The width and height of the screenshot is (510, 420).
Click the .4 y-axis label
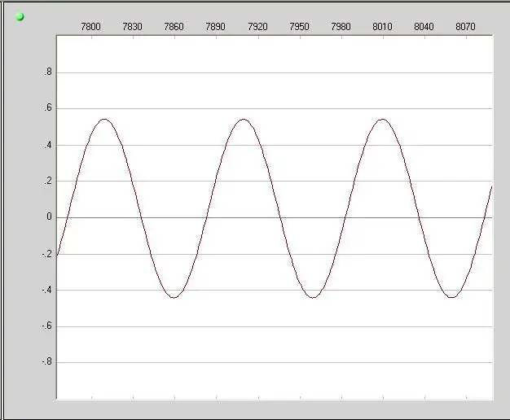48,145
